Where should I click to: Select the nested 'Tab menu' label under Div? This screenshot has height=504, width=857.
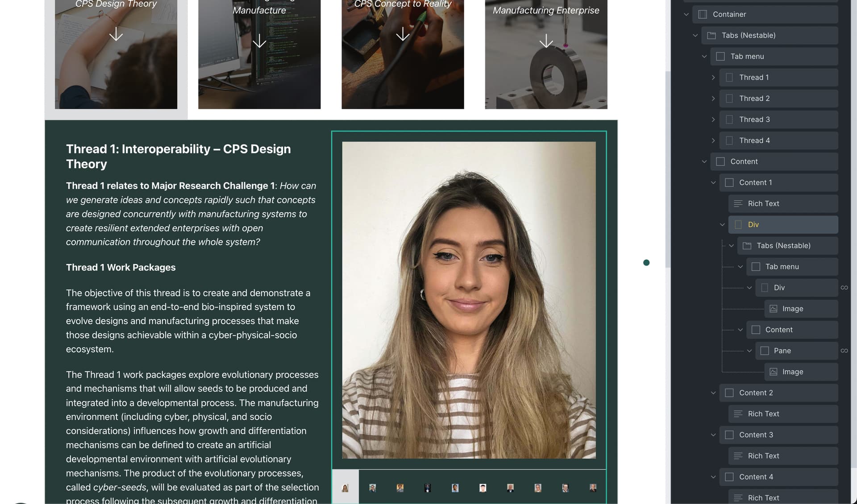[782, 267]
